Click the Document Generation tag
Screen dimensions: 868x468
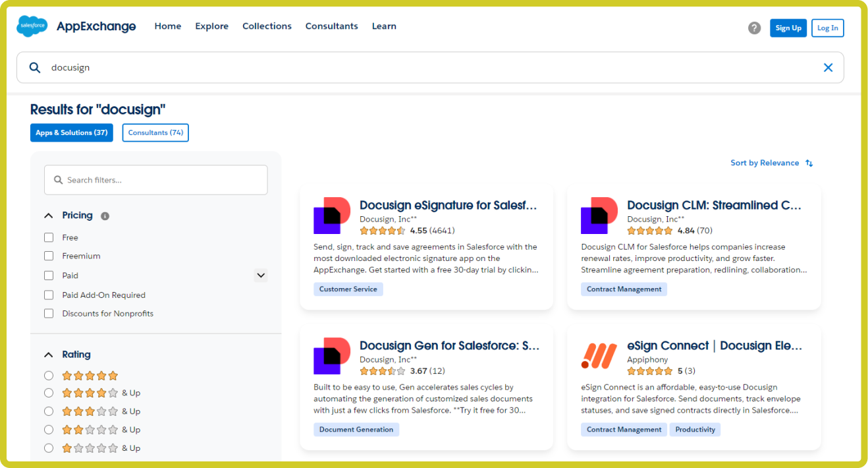click(x=356, y=429)
